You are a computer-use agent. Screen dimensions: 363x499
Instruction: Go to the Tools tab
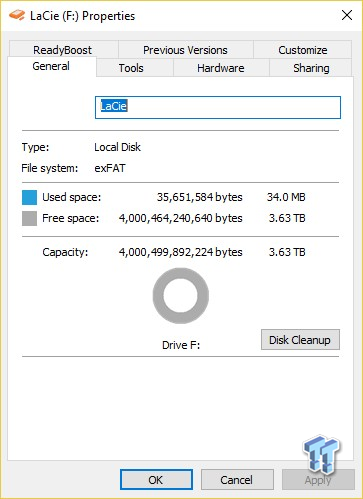point(131,68)
